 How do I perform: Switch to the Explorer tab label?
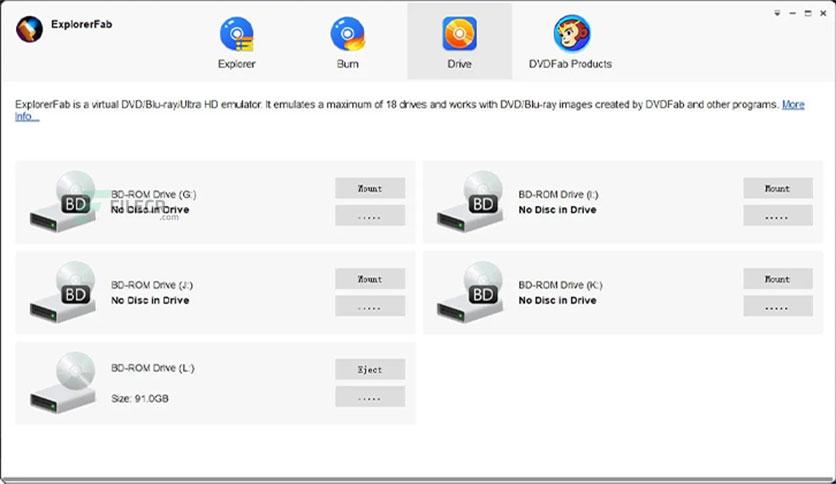pos(237,64)
